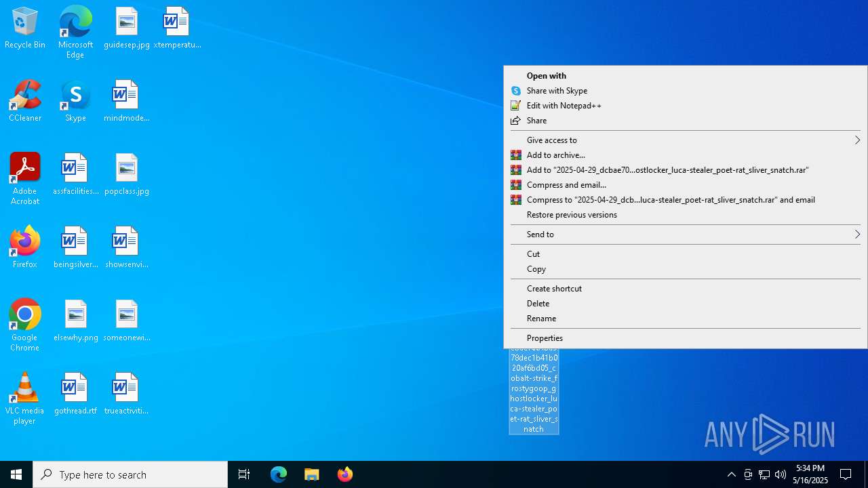Viewport: 868px width, 488px height.
Task: Choose Add to "2025-04-29_dcbae70...snatch.rar" entry
Action: [685, 170]
